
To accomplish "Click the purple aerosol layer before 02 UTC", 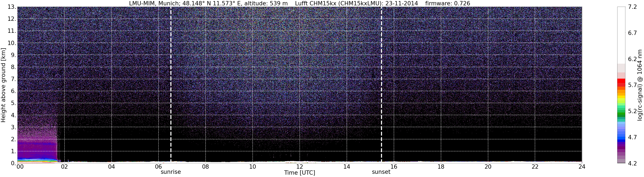I will (x=37, y=150).
